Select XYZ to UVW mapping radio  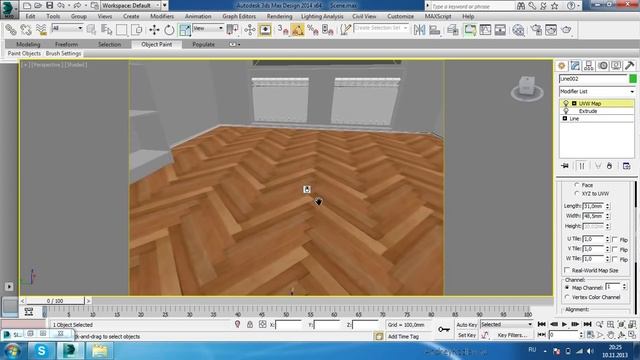(577, 193)
